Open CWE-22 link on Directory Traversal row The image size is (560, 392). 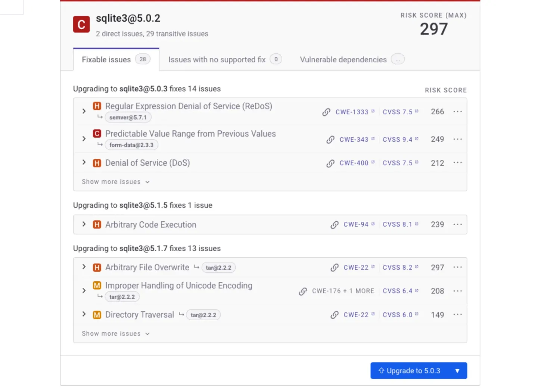click(359, 315)
